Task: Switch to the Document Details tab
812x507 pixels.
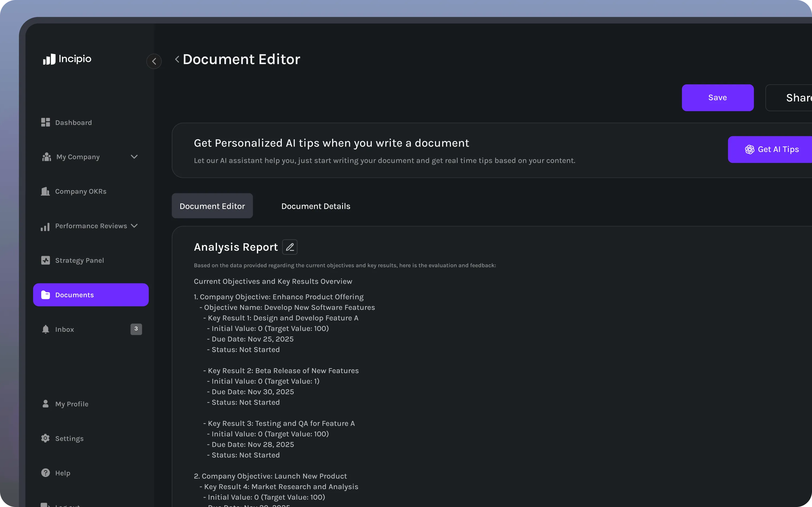Action: [x=315, y=206]
